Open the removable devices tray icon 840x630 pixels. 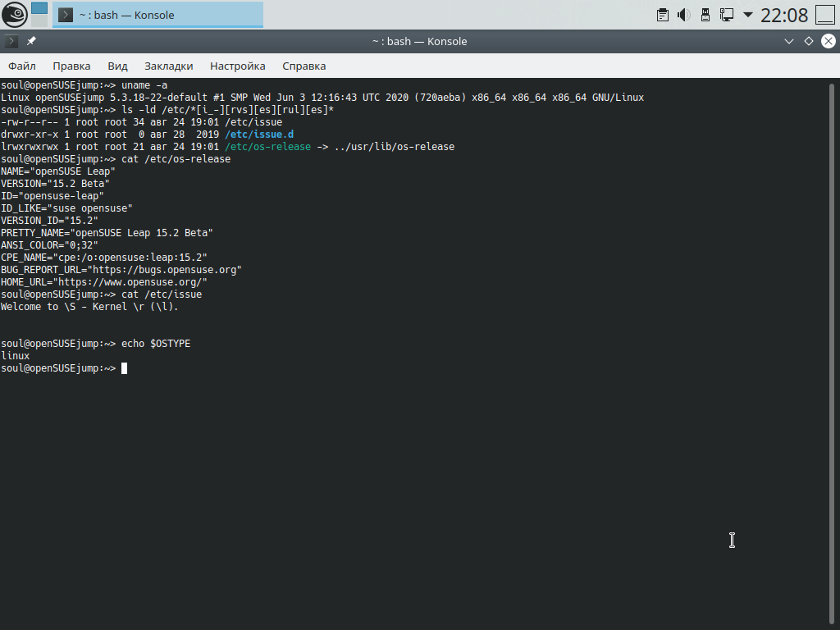tap(705, 15)
